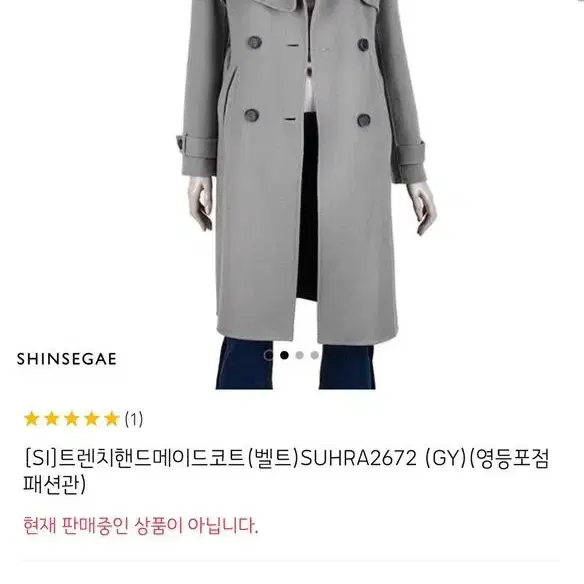Tap the mannequin's hand on the left side
Image resolution: width=584 pixels, height=584 pixels.
[201, 203]
